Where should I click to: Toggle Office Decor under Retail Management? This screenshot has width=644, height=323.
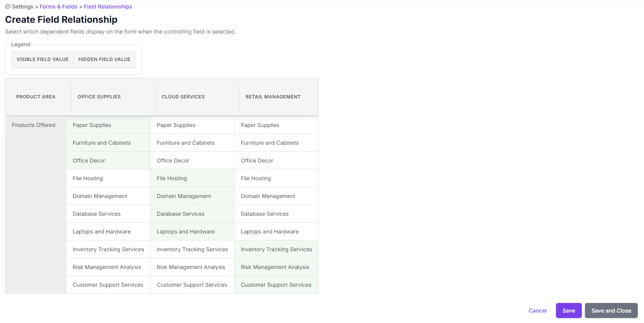(x=276, y=161)
